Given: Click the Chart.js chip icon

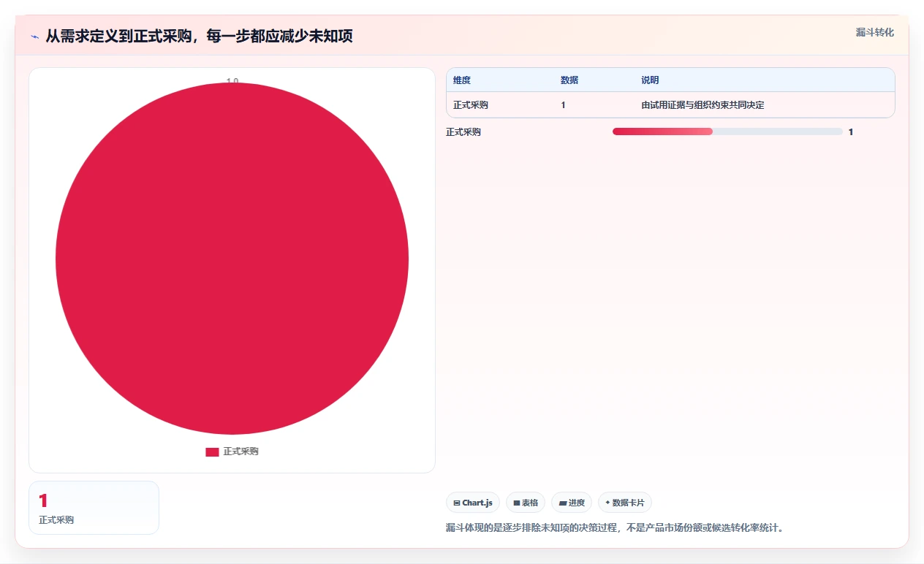Looking at the screenshot, I should [457, 503].
